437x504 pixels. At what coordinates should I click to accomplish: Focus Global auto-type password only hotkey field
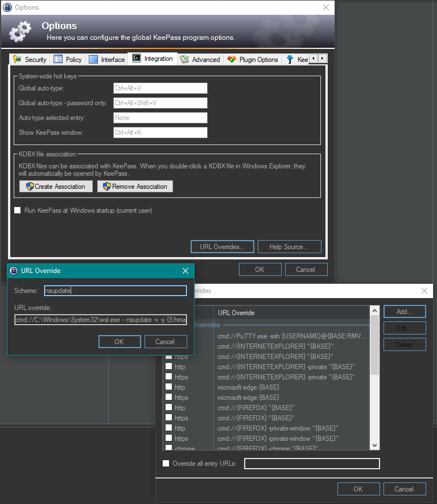tap(160, 103)
